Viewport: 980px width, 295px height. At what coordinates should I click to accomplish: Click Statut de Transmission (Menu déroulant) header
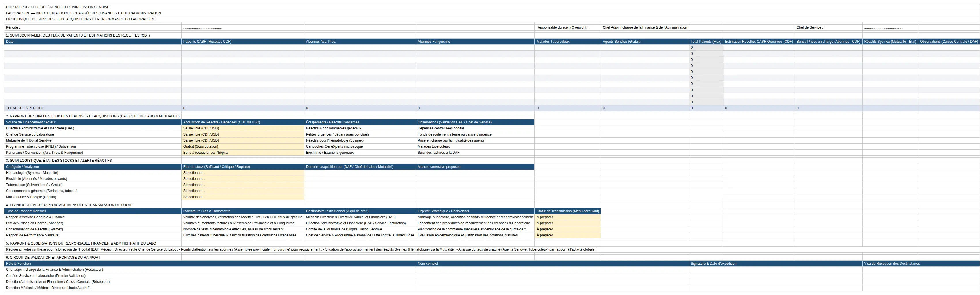pyautogui.click(x=568, y=211)
